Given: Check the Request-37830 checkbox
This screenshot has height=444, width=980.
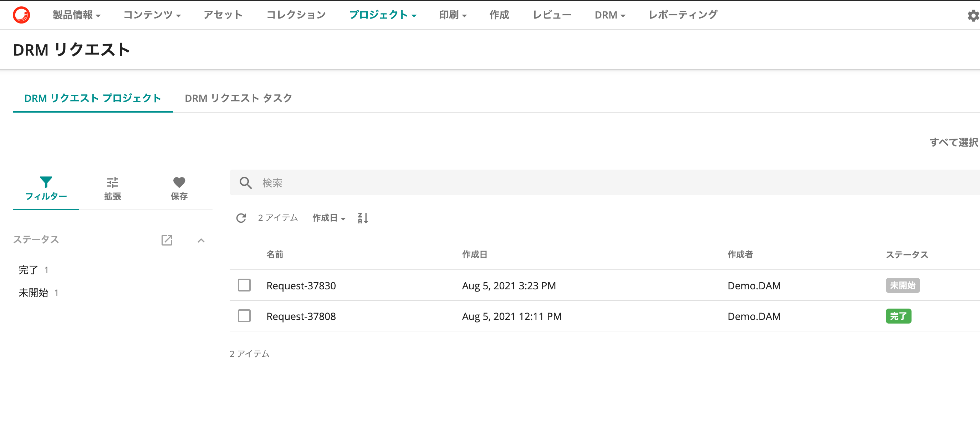Looking at the screenshot, I should [x=244, y=285].
